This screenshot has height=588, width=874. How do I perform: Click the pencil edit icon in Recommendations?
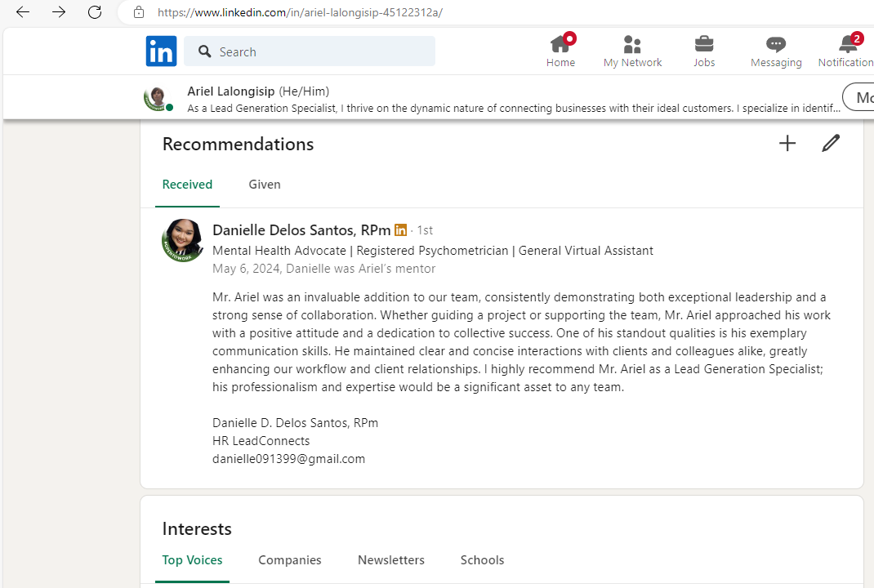(831, 144)
